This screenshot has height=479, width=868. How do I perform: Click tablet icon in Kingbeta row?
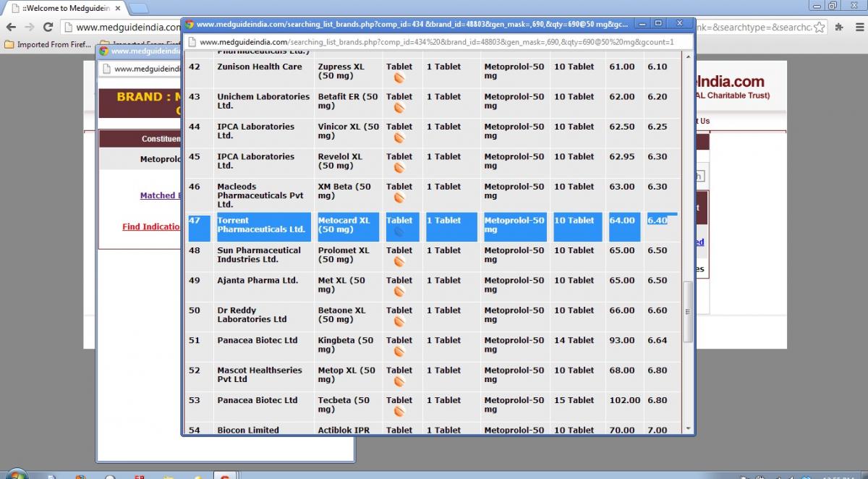pyautogui.click(x=399, y=352)
